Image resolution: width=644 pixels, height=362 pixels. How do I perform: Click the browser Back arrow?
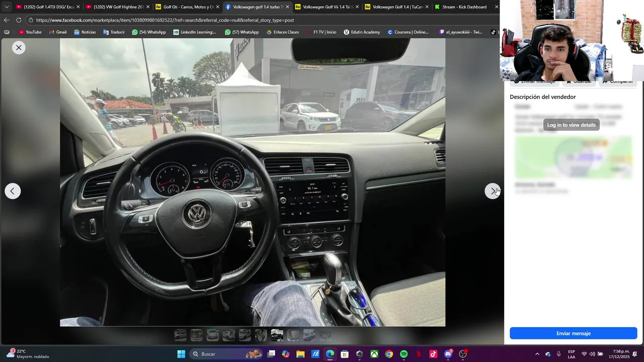tap(7, 20)
